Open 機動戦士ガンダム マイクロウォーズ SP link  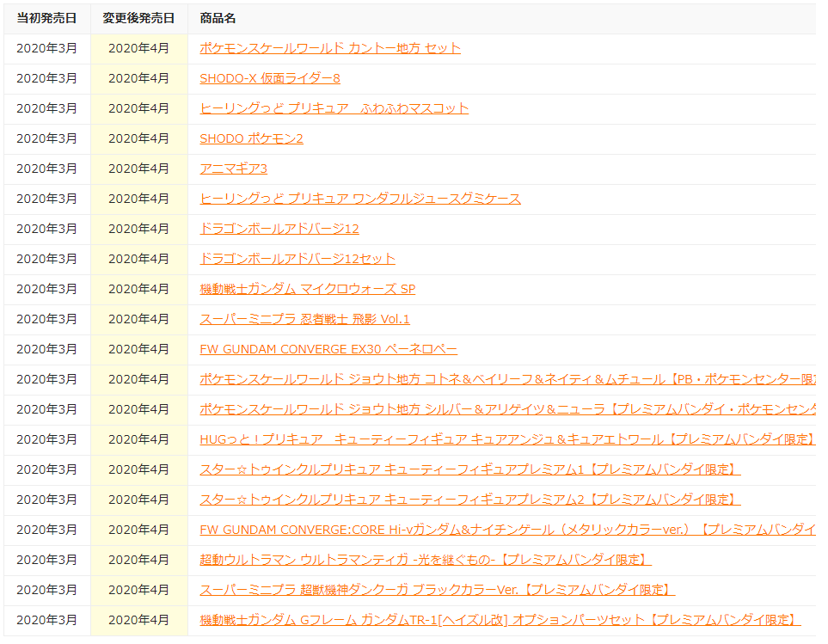point(307,289)
